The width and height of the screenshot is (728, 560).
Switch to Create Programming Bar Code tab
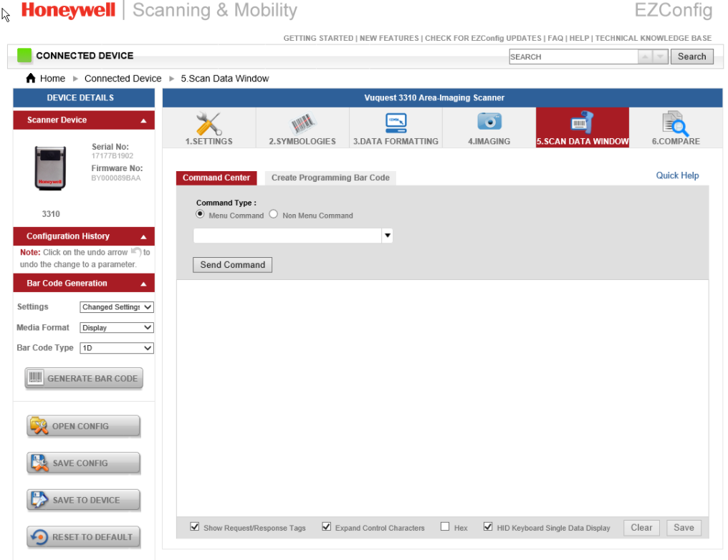tap(330, 178)
